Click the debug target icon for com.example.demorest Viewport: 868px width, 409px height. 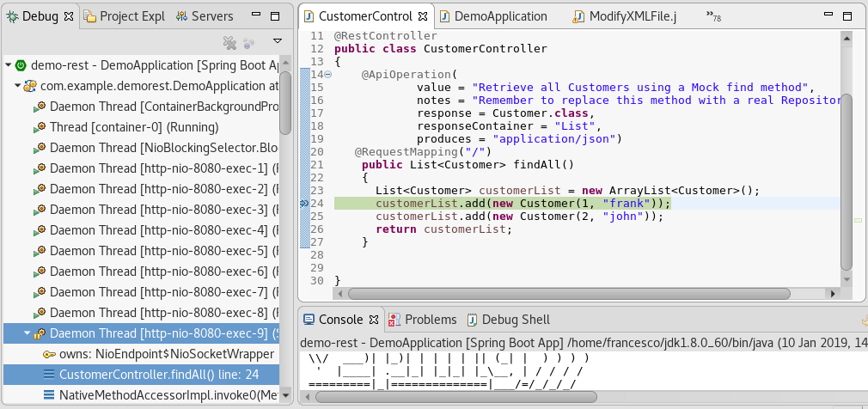30,86
